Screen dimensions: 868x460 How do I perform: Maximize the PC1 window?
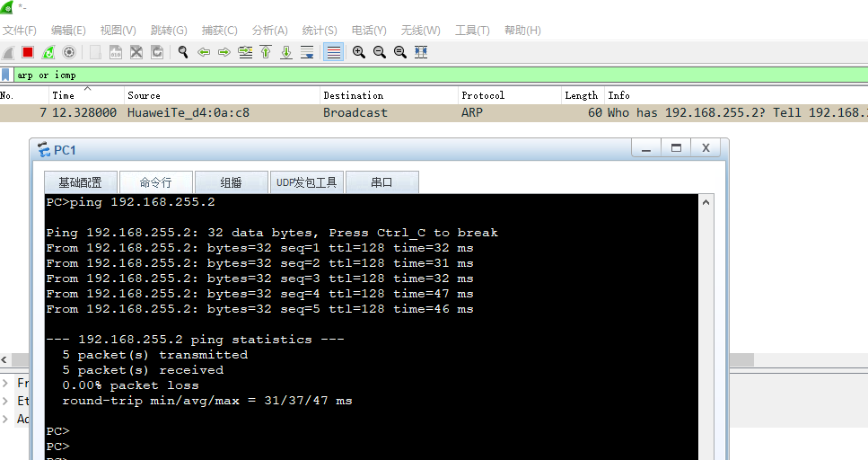(x=676, y=148)
